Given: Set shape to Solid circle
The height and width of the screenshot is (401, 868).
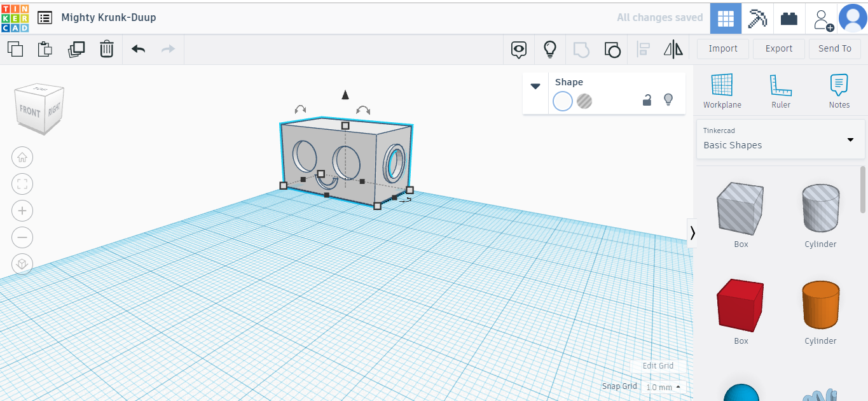Looking at the screenshot, I should (x=562, y=101).
